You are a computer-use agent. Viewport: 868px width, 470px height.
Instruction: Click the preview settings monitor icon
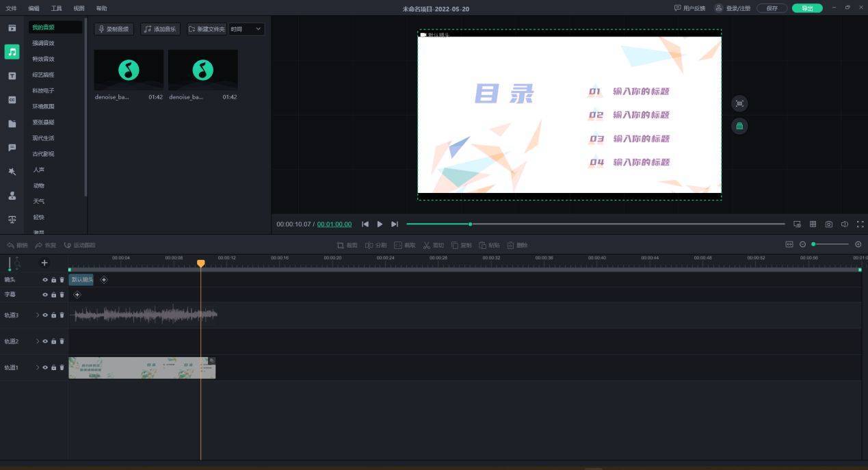797,224
